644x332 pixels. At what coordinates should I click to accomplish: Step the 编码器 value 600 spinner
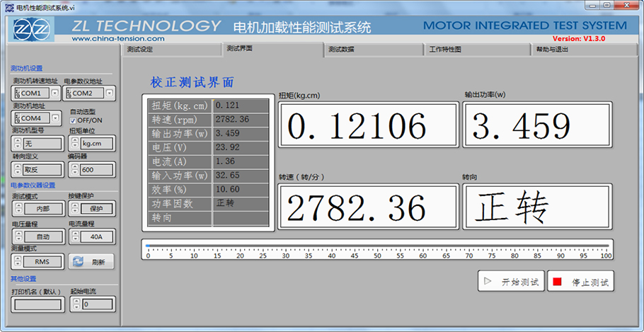click(74, 170)
